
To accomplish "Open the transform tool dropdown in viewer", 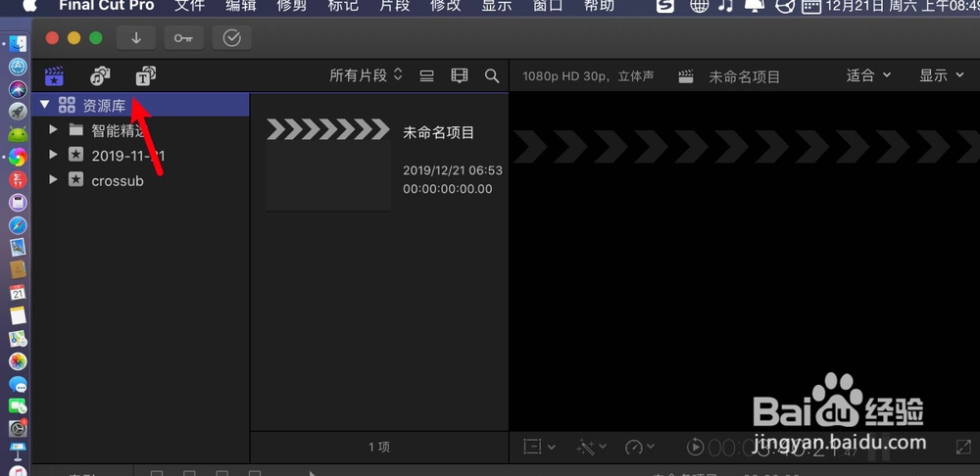I will pos(539,447).
